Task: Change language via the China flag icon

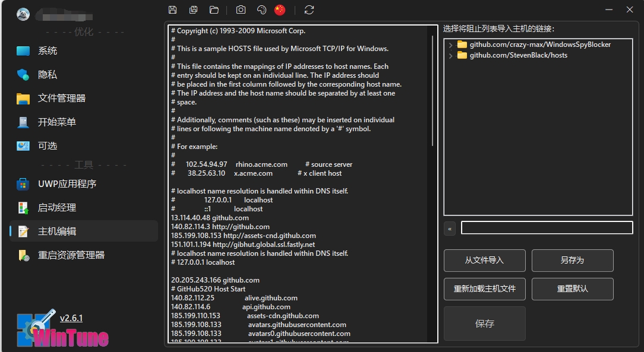Action: [x=280, y=9]
